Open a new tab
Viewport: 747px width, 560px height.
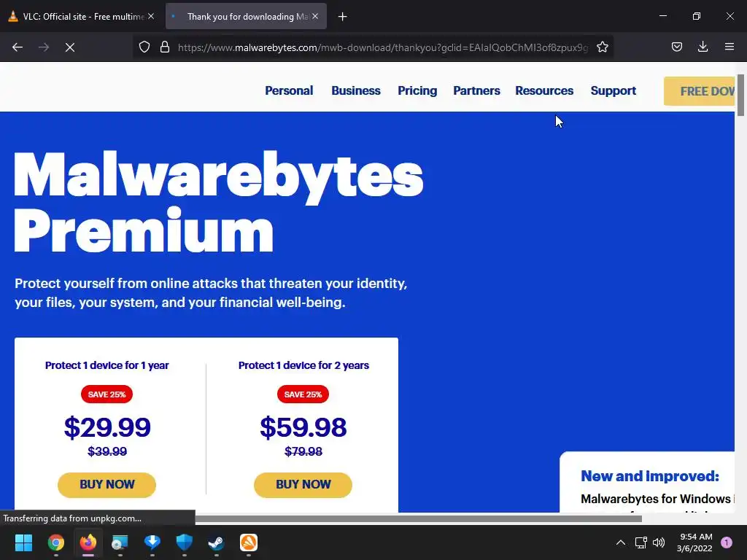click(x=342, y=17)
